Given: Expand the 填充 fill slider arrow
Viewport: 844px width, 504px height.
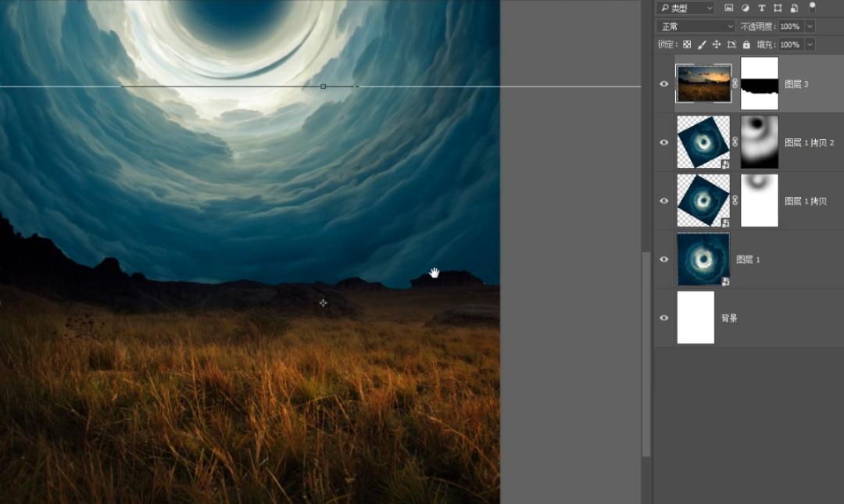Looking at the screenshot, I should click(x=810, y=45).
